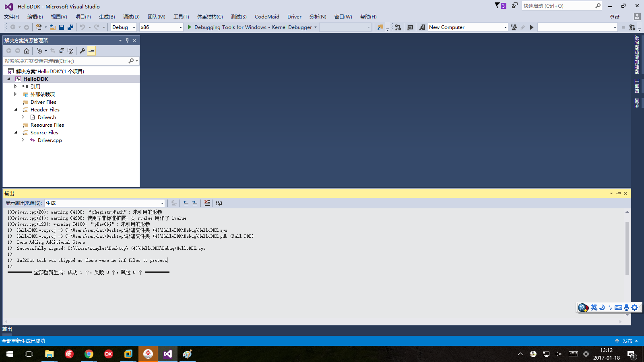Open the 调试(D) debug menu
Screen dimensions: 644x362
pyautogui.click(x=131, y=16)
